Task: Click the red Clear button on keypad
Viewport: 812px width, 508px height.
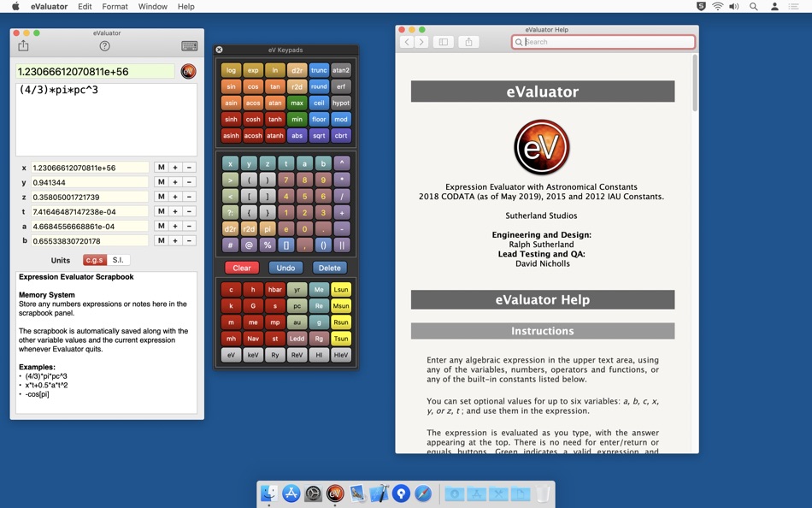Action: click(242, 268)
